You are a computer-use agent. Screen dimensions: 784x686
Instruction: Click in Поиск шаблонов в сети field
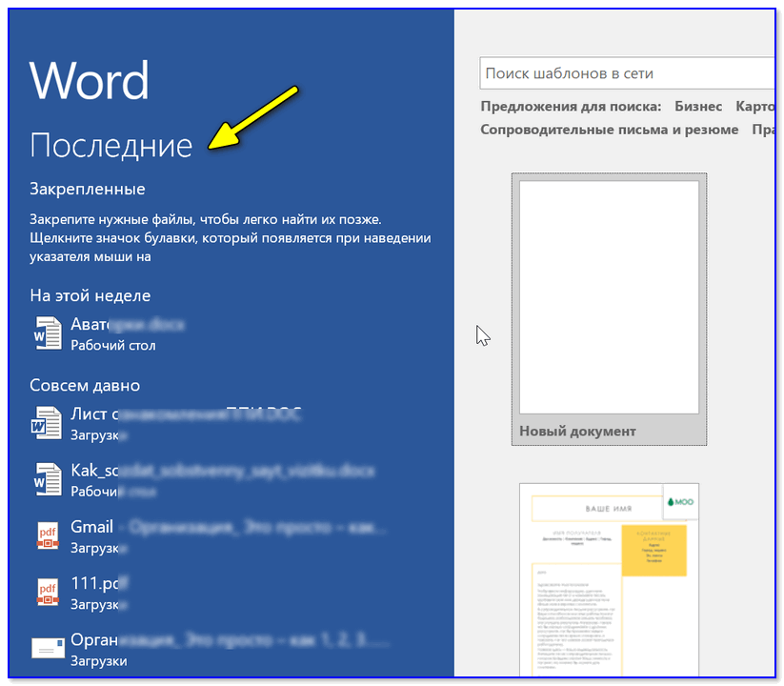(627, 73)
